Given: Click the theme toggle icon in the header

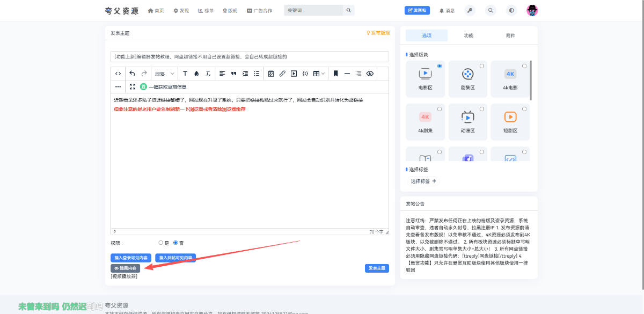Looking at the screenshot, I should click(511, 10).
